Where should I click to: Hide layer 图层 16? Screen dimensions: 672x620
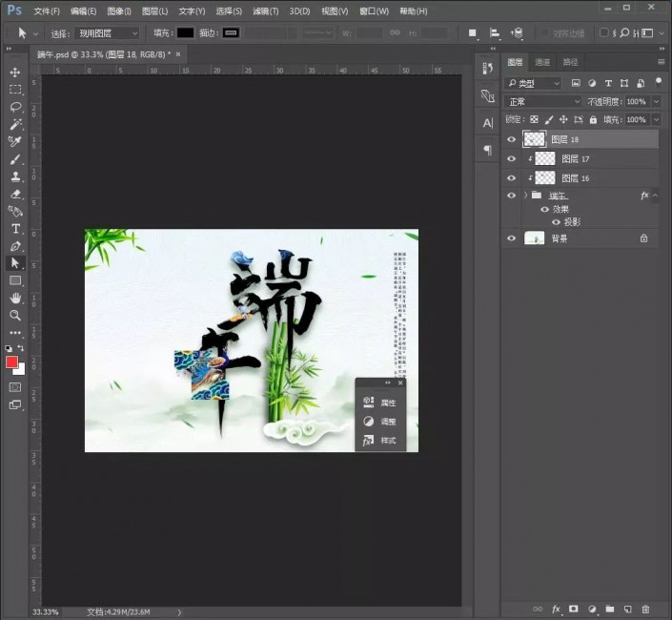511,178
